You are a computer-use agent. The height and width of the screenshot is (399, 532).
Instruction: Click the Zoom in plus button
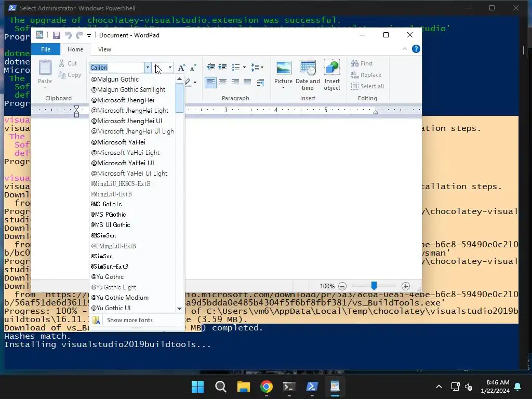coord(405,286)
